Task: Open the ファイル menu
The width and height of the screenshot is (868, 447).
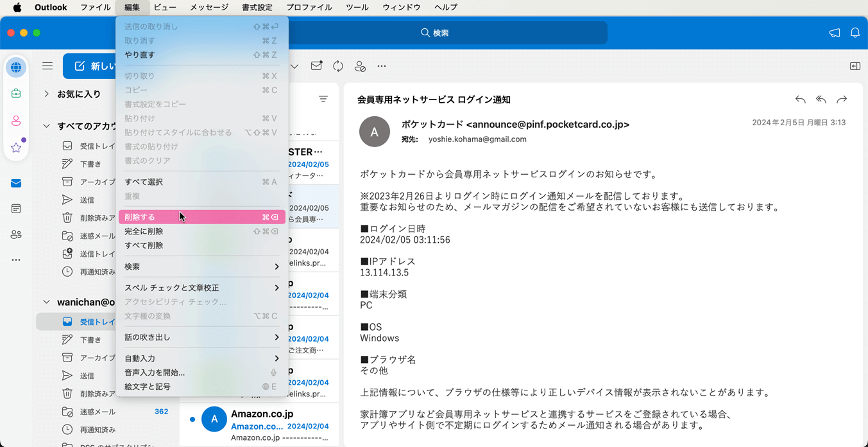Action: click(x=96, y=8)
